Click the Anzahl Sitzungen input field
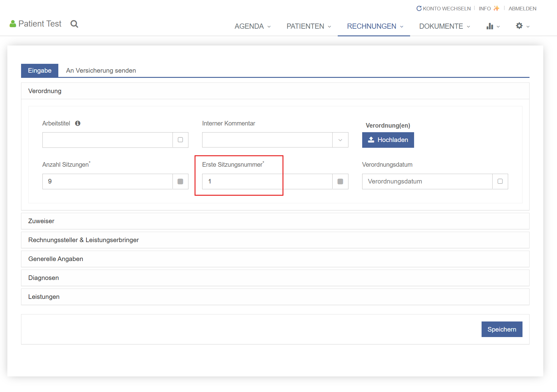The width and height of the screenshot is (557, 392). (107, 182)
